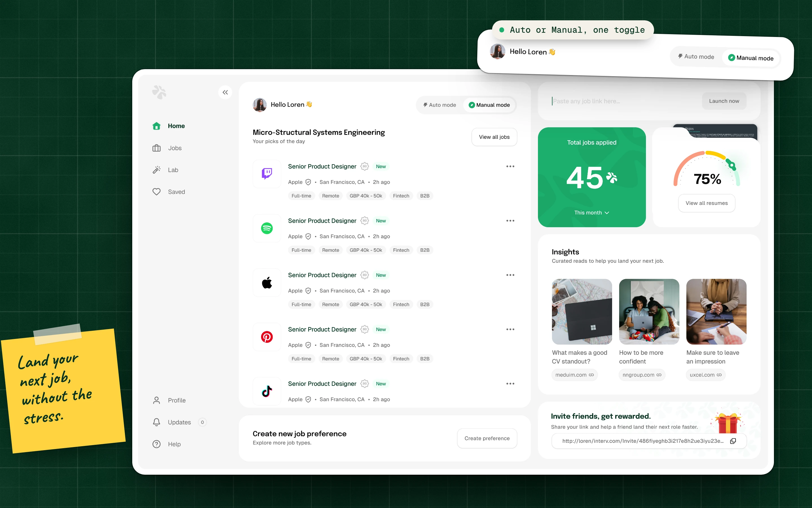This screenshot has width=812, height=508.
Task: Collapse the sidebar with the double-chevron icon
Action: (225, 92)
